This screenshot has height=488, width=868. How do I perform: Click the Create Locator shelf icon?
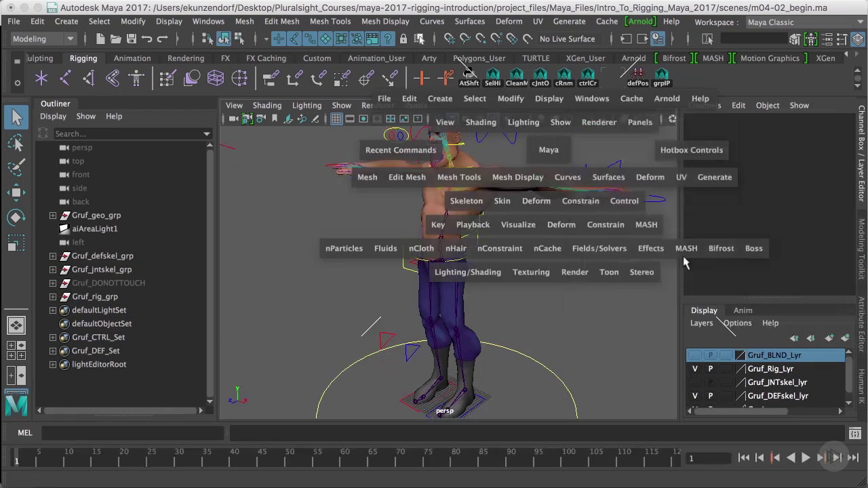[x=41, y=79]
